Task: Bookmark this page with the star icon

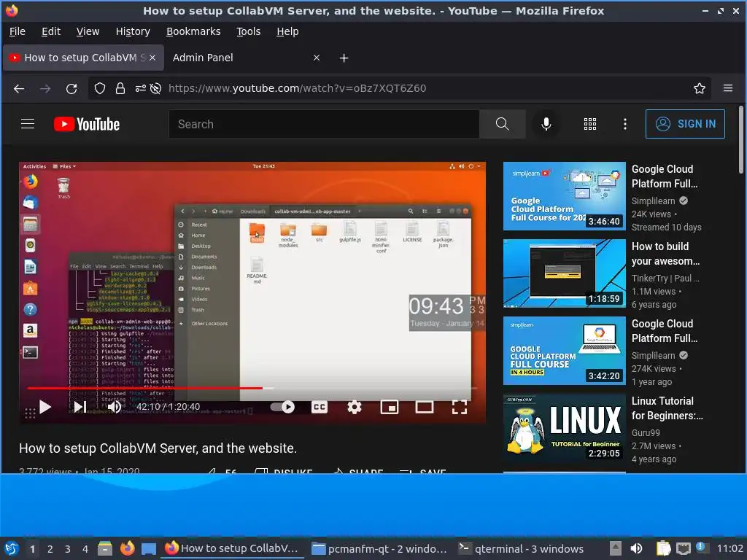Action: click(x=700, y=88)
